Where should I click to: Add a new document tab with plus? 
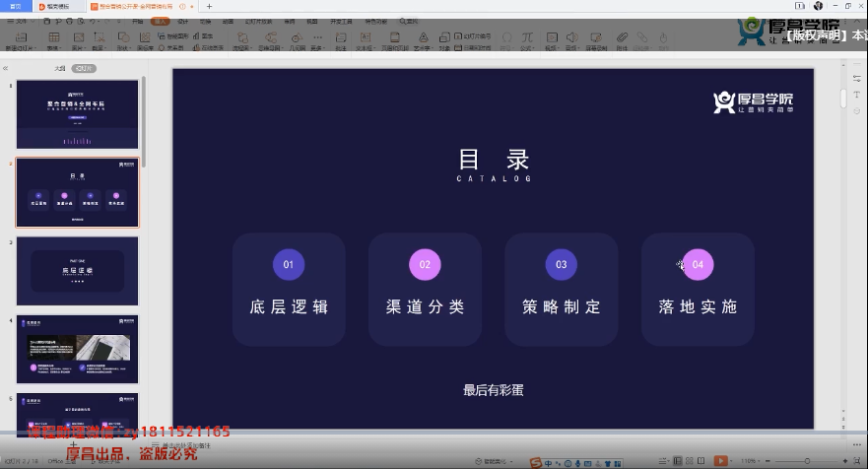pyautogui.click(x=209, y=7)
